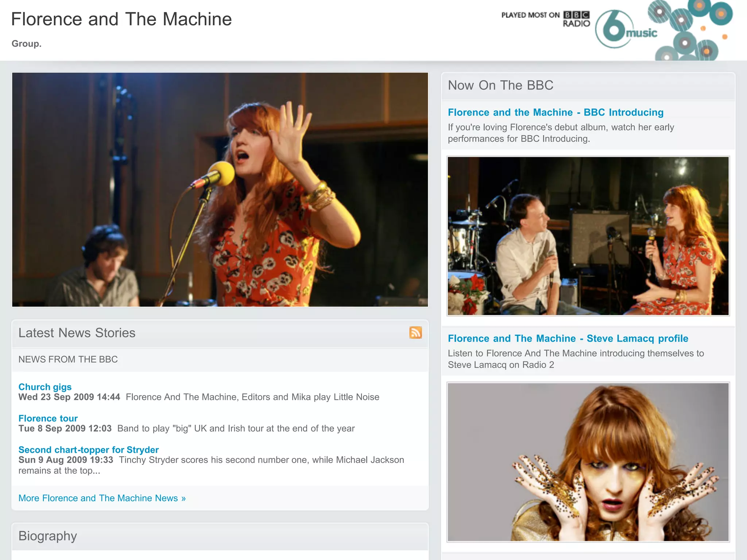Open Florence and the Machine BBC Introducing link
The height and width of the screenshot is (560, 747).
click(556, 112)
